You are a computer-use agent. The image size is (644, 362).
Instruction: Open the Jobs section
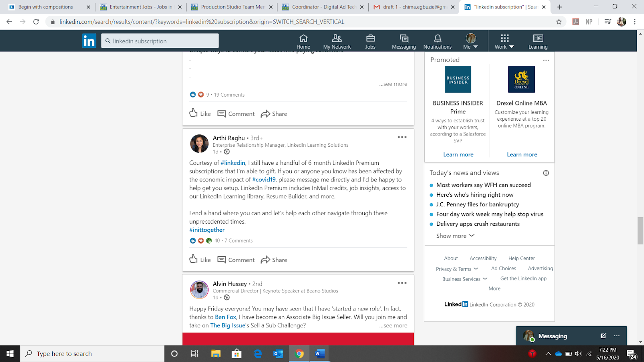(x=370, y=41)
